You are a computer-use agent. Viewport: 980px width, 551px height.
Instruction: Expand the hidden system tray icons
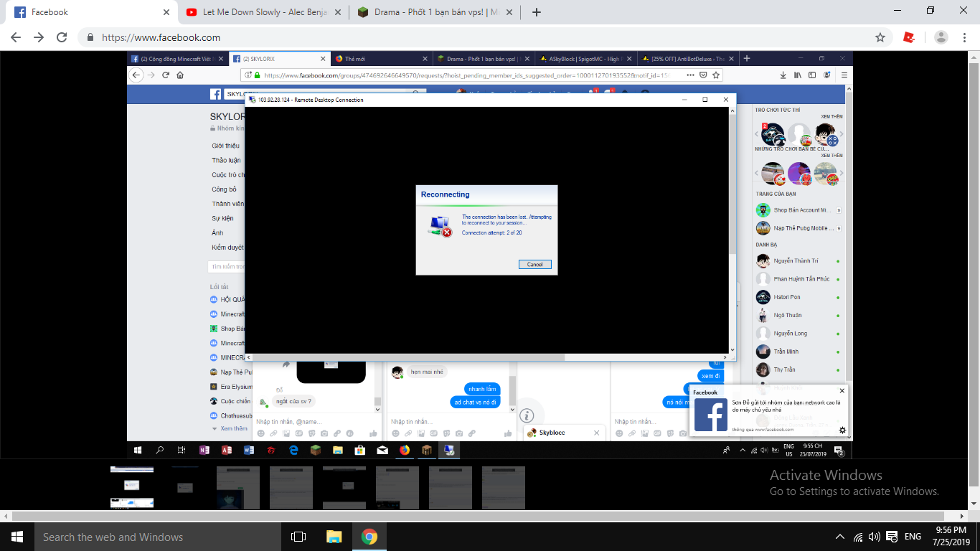click(840, 537)
